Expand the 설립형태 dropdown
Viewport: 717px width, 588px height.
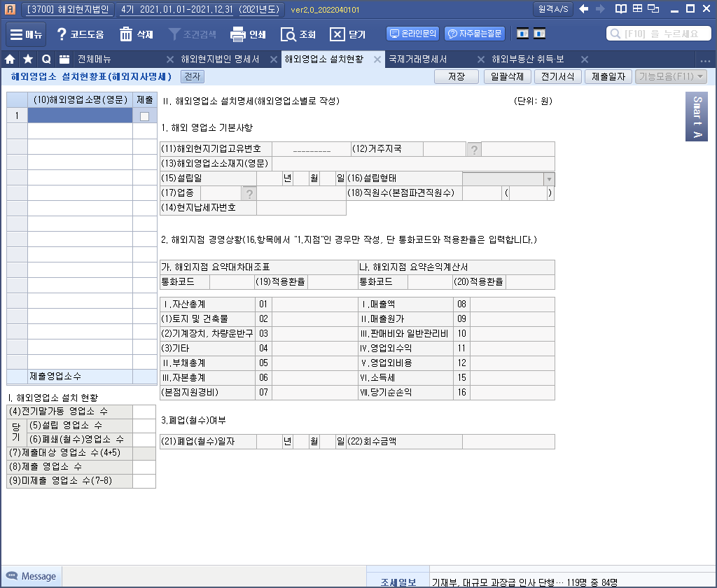549,179
